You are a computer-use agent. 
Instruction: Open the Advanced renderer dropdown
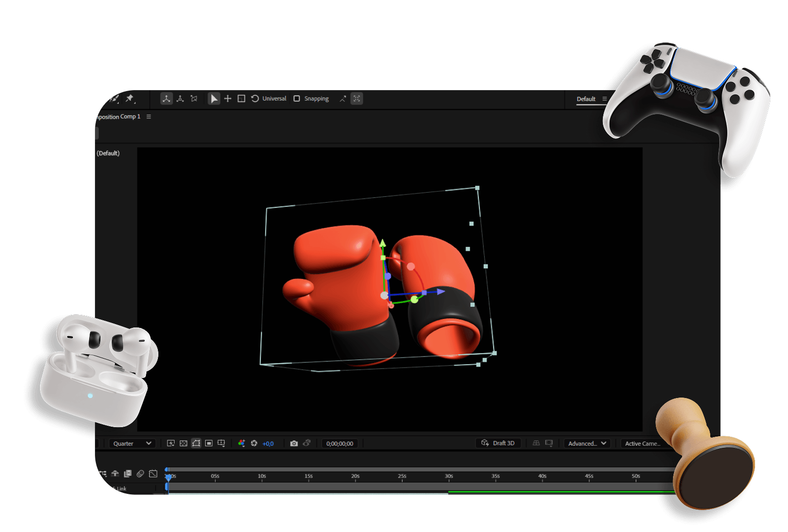point(587,443)
